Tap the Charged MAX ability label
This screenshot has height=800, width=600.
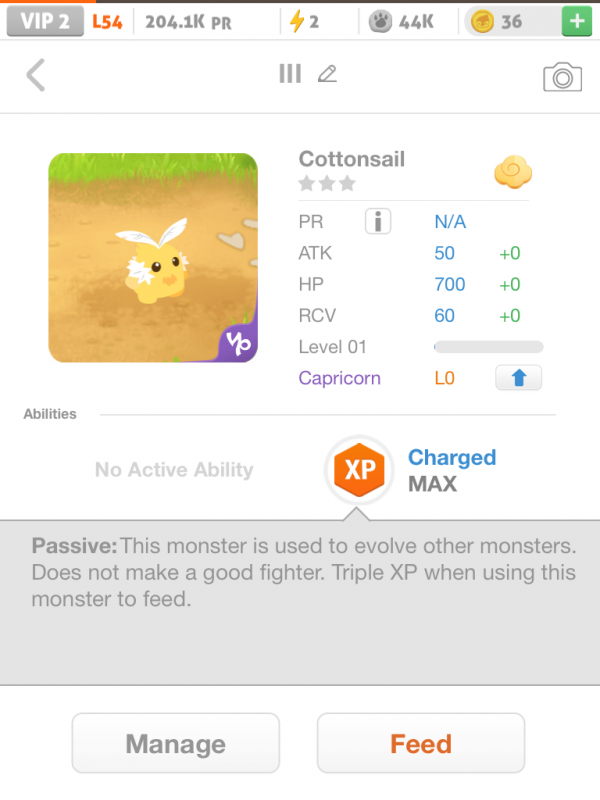[452, 470]
